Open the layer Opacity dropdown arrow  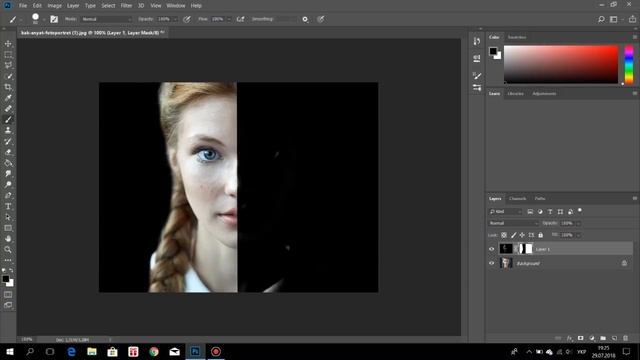tap(578, 223)
